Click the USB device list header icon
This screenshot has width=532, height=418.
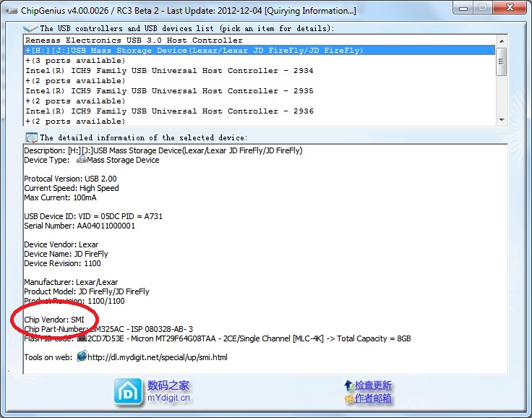coord(30,28)
